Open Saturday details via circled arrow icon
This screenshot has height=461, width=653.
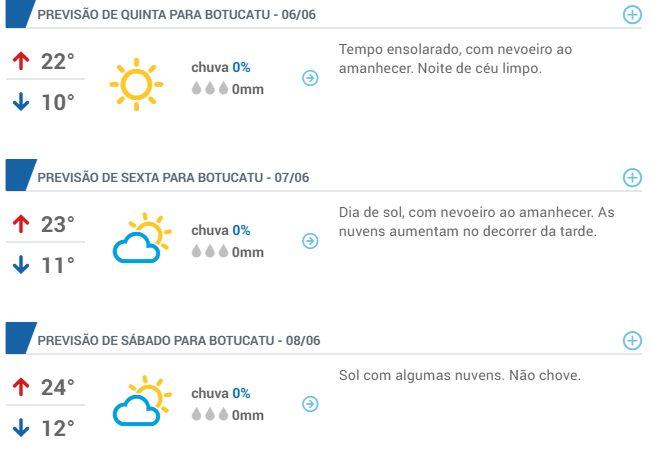coord(310,404)
